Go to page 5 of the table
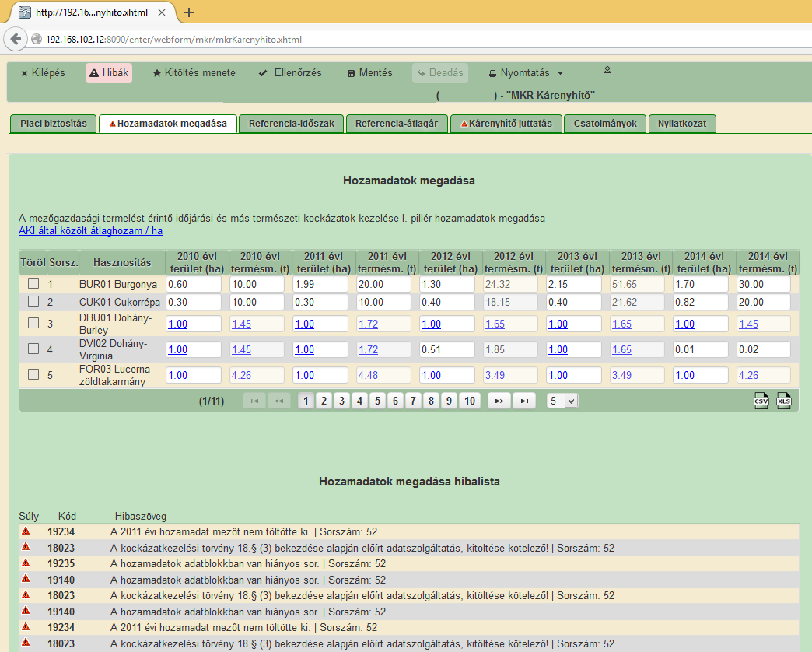This screenshot has width=812, height=652. click(x=377, y=401)
